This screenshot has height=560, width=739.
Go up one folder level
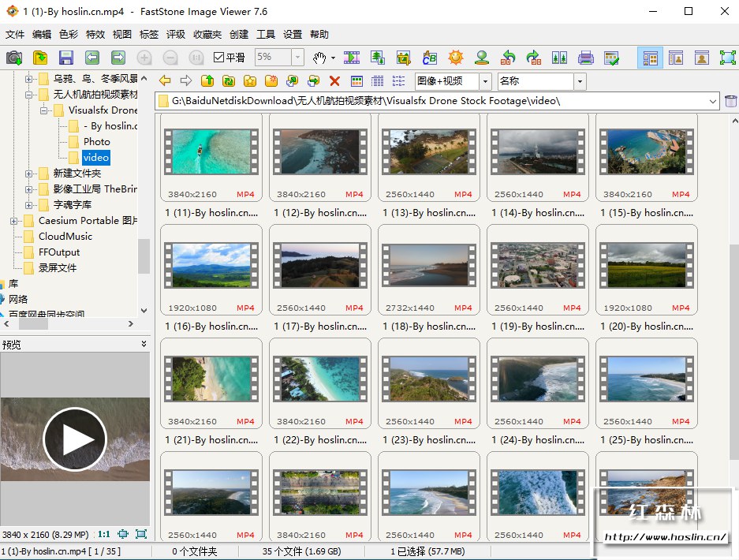[x=207, y=81]
